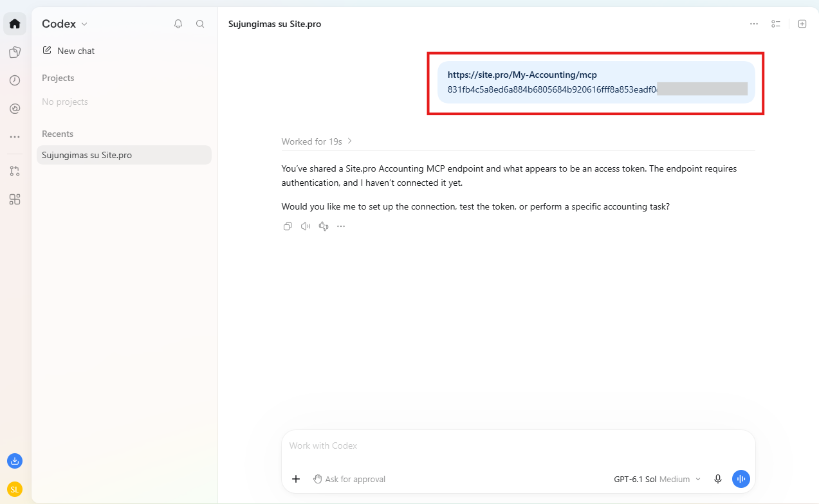
Task: Read aloud the response speaker icon
Action: tap(306, 226)
